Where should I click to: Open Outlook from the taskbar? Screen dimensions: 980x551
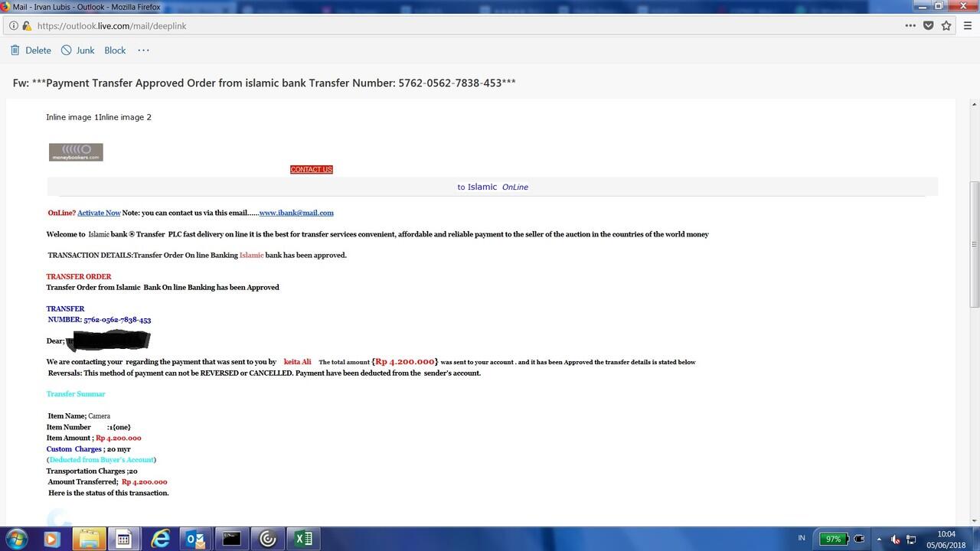(x=196, y=539)
